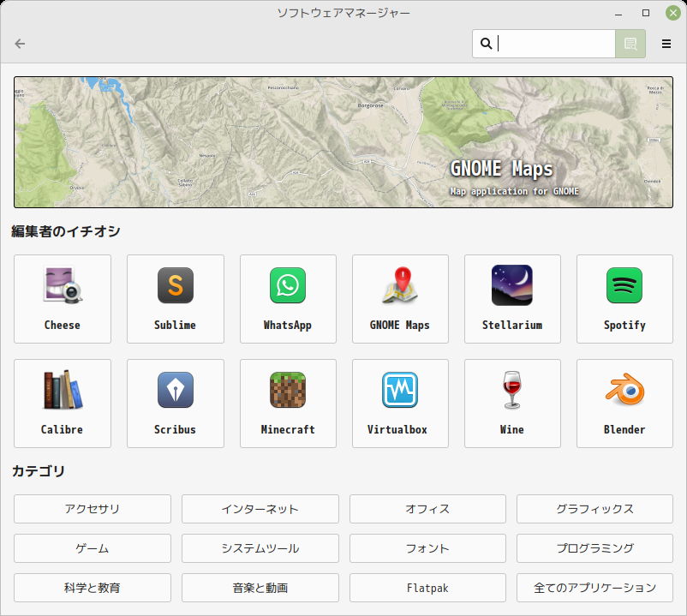Open the Scribus app tile

point(176,404)
